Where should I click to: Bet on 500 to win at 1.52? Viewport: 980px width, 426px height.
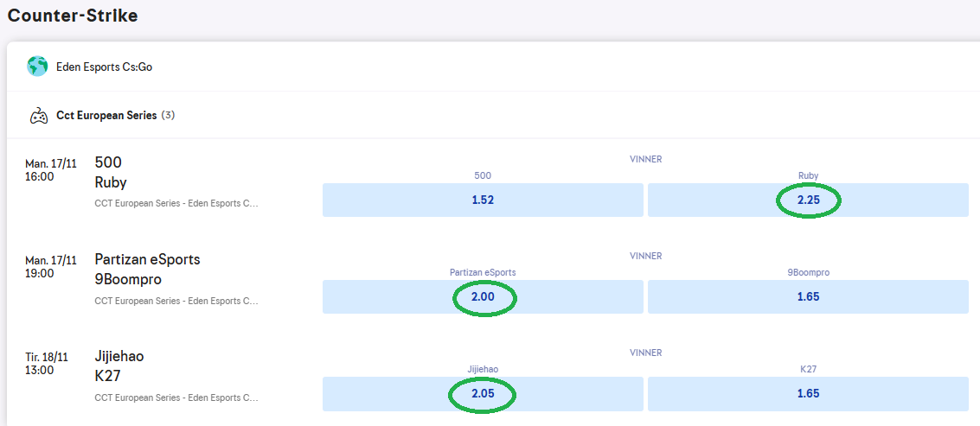click(483, 200)
